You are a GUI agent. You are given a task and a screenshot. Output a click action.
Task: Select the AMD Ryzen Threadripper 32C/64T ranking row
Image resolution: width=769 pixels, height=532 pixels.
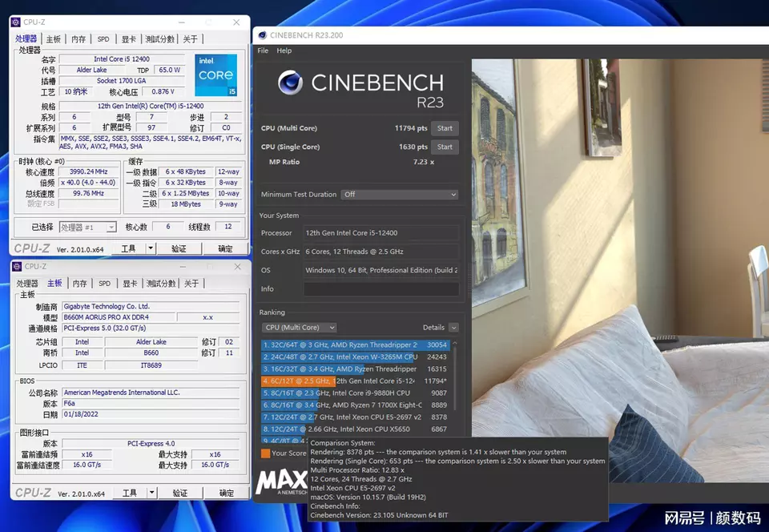[355, 345]
